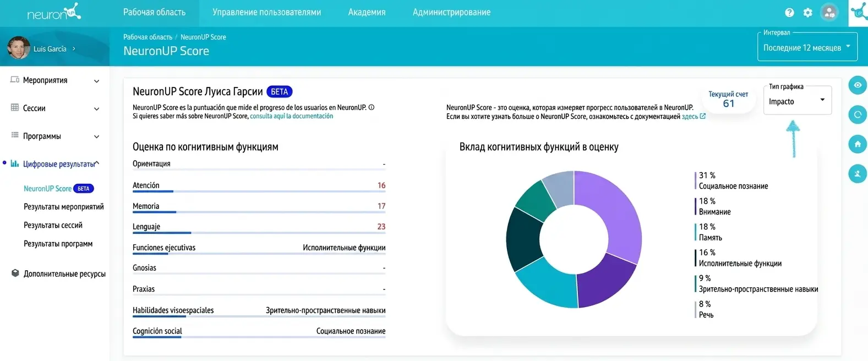The image size is (868, 361).
Task: Click the Дополнительные ресурсы cube icon
Action: click(x=15, y=273)
